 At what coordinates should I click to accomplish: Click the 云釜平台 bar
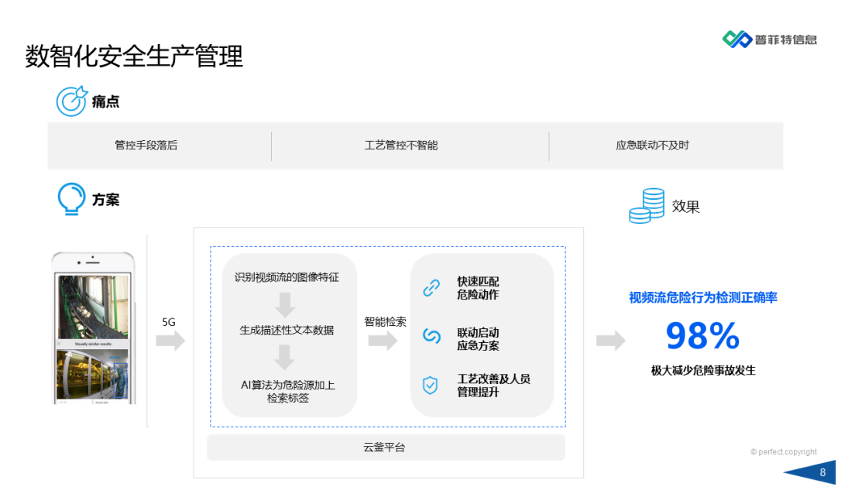(385, 447)
